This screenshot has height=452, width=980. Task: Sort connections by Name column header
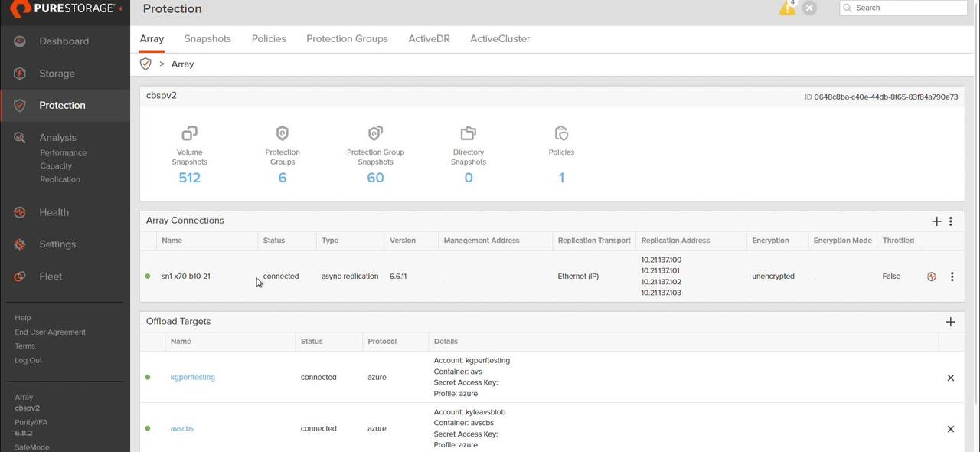[172, 241]
